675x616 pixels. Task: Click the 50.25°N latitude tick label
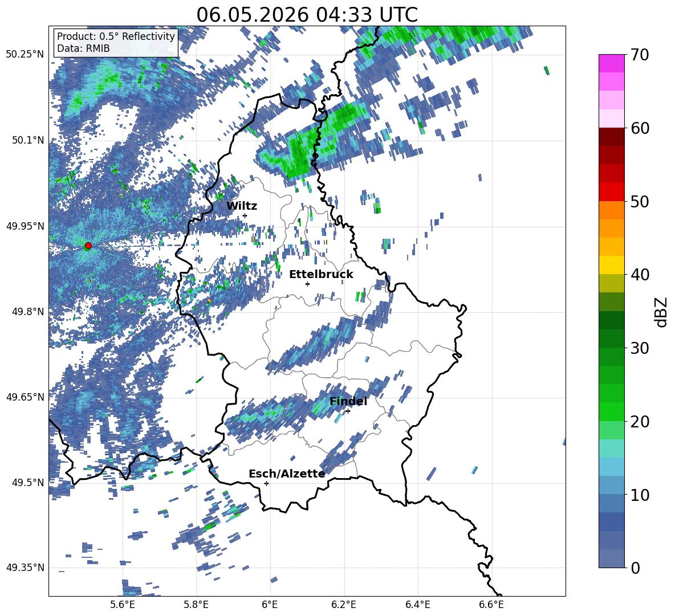pyautogui.click(x=25, y=54)
